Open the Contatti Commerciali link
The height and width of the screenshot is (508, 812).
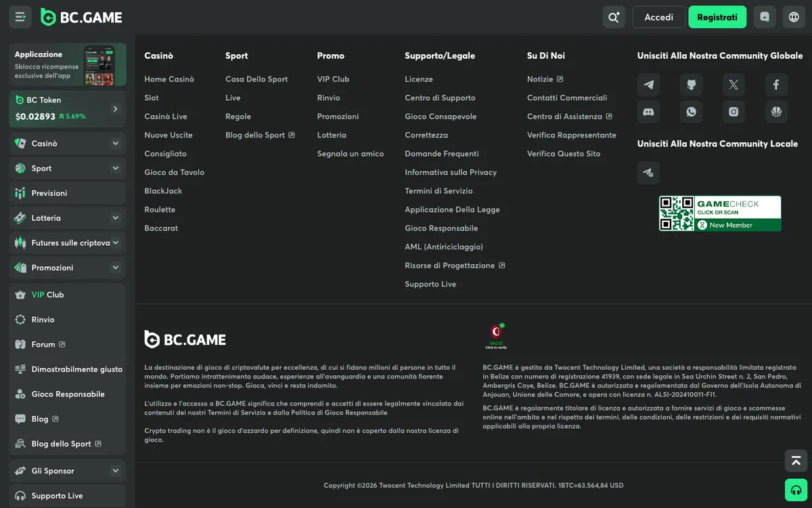[x=567, y=98]
